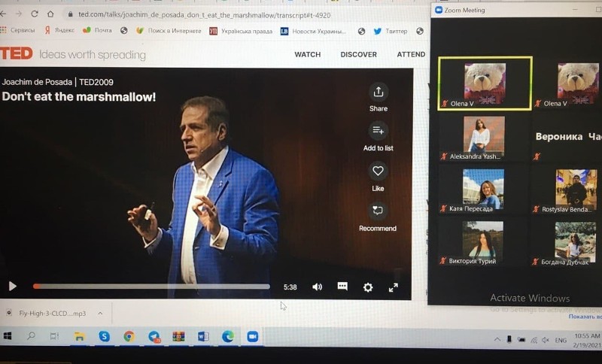
Task: Enter fullscreen video mode
Action: (393, 288)
